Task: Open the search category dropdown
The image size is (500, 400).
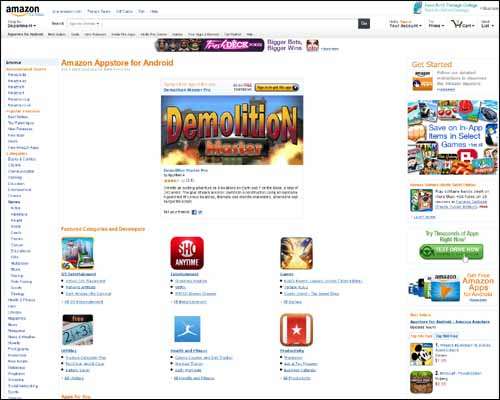Action: click(84, 24)
